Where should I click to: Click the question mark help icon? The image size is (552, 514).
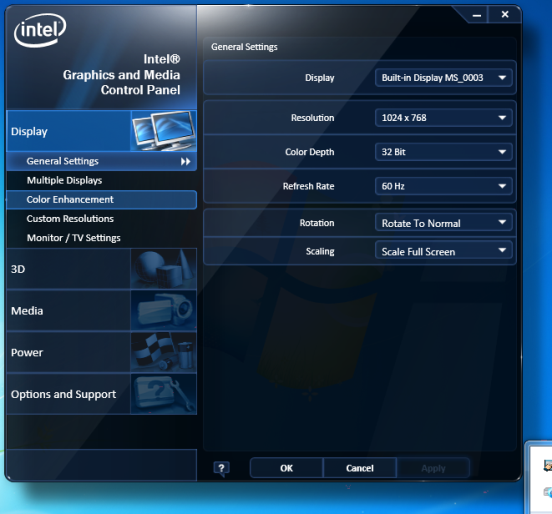[221, 468]
